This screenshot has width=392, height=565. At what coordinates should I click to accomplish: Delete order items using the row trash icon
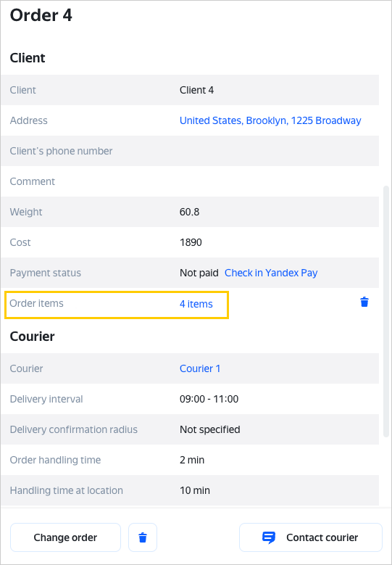[364, 302]
